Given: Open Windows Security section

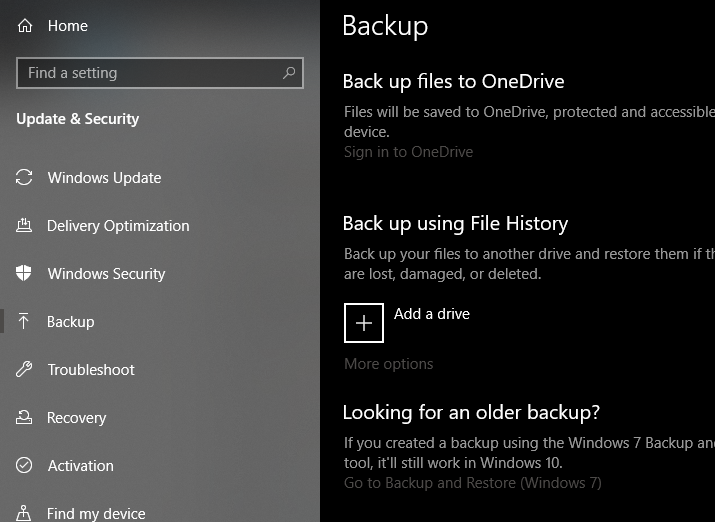Looking at the screenshot, I should (x=106, y=273).
